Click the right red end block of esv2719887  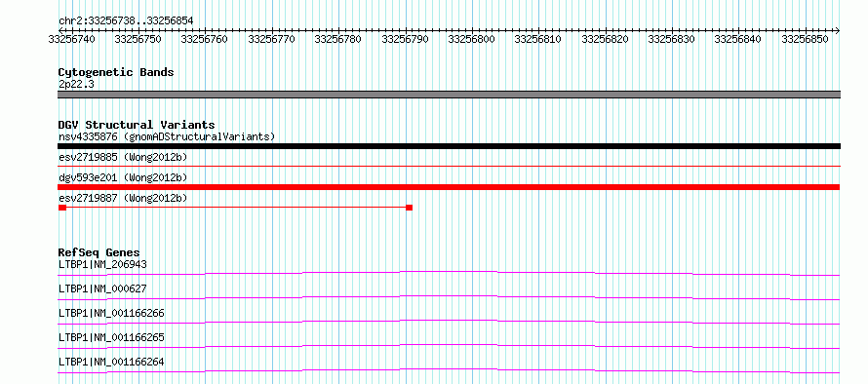coord(409,208)
